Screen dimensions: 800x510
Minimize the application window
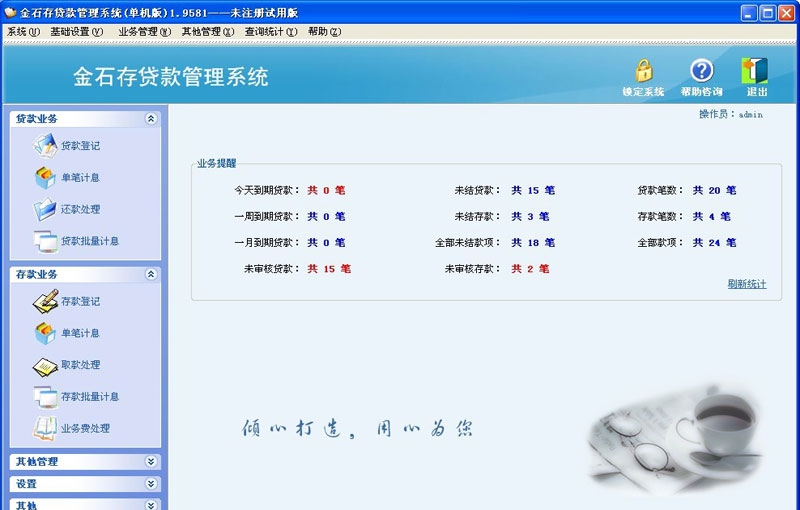coord(749,13)
